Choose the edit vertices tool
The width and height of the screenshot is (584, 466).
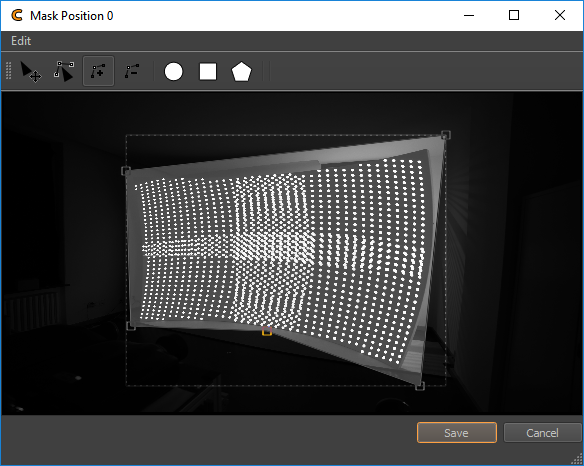tap(64, 72)
